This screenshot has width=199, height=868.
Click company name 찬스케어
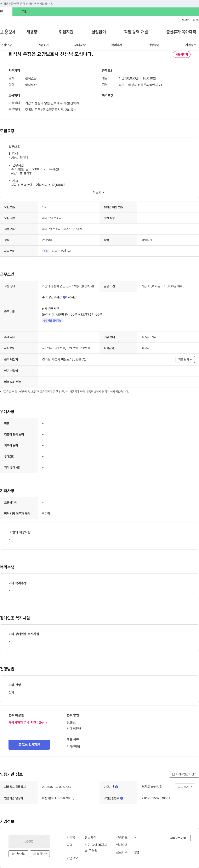coord(90,838)
